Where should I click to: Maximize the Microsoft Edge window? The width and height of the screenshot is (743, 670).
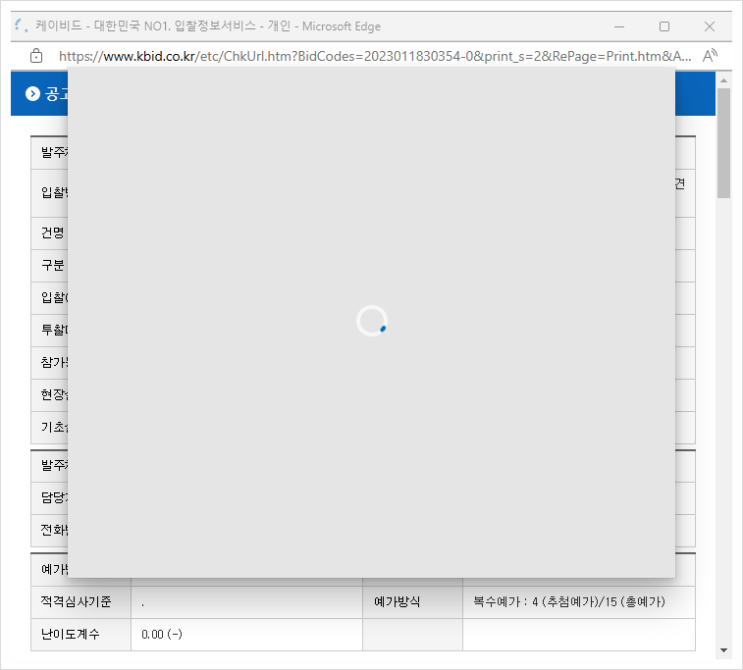coord(664,27)
